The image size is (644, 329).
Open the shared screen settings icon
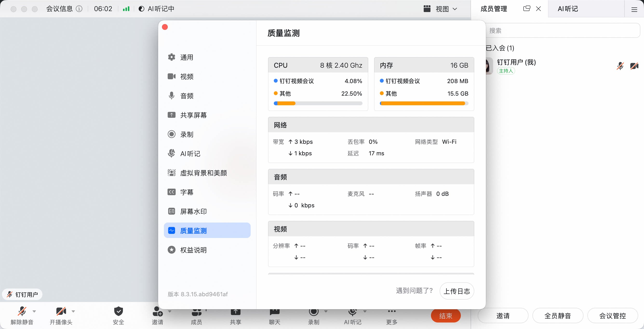click(172, 115)
